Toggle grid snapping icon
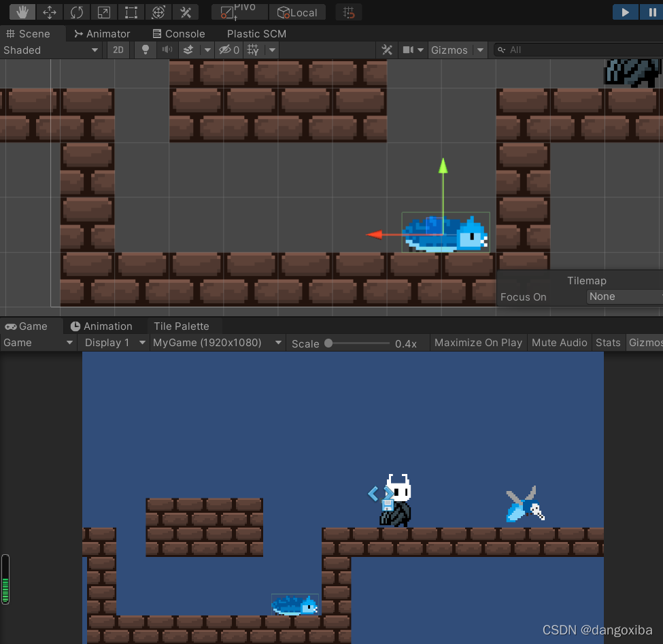Viewport: 663px width, 644px height. (x=348, y=12)
